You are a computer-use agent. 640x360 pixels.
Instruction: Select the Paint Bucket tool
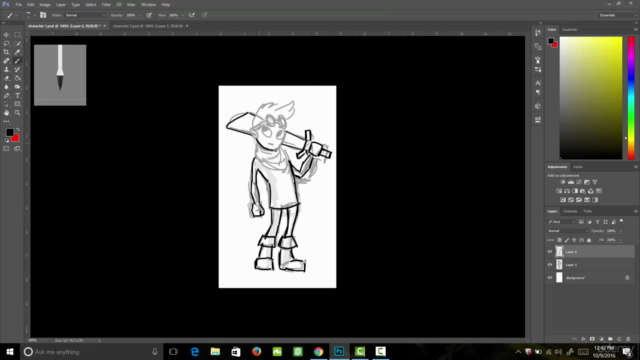click(17, 78)
